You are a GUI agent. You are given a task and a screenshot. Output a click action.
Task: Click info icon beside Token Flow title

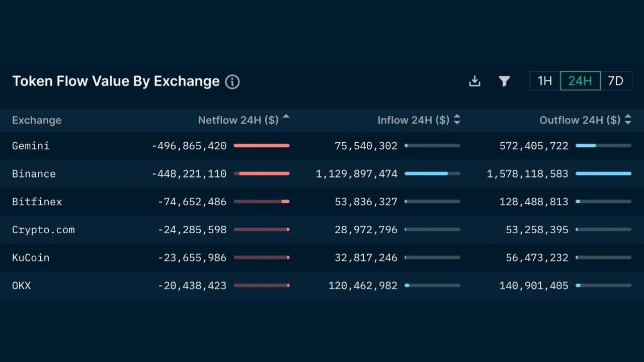point(232,81)
